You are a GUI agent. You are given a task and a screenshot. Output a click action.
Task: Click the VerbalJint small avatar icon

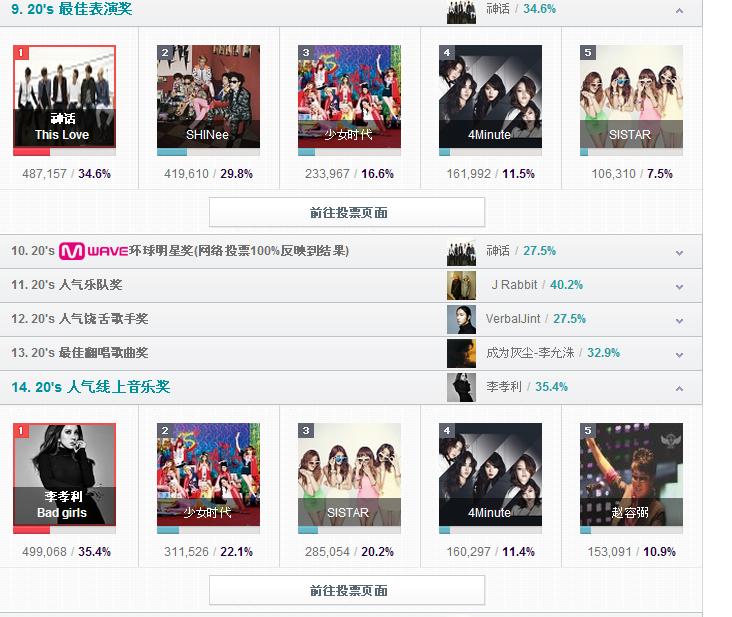click(x=461, y=319)
